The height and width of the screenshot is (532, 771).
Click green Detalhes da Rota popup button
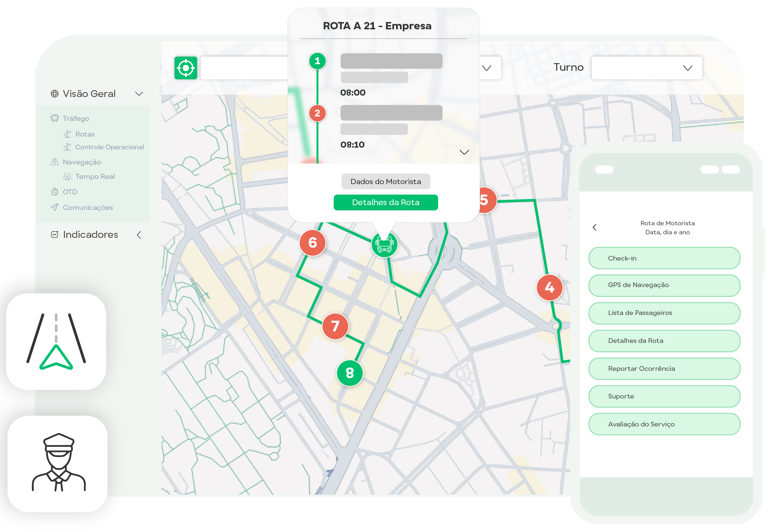[386, 202]
